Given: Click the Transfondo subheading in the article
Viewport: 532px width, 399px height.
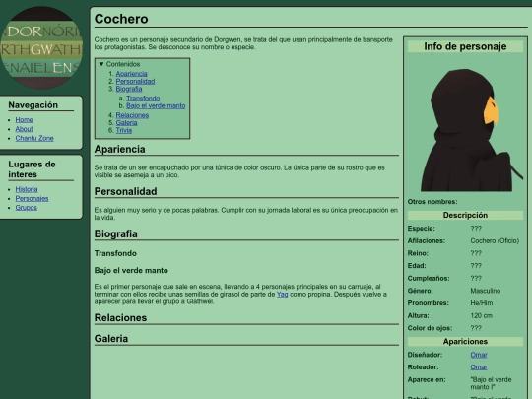Looking at the screenshot, I should (115, 253).
